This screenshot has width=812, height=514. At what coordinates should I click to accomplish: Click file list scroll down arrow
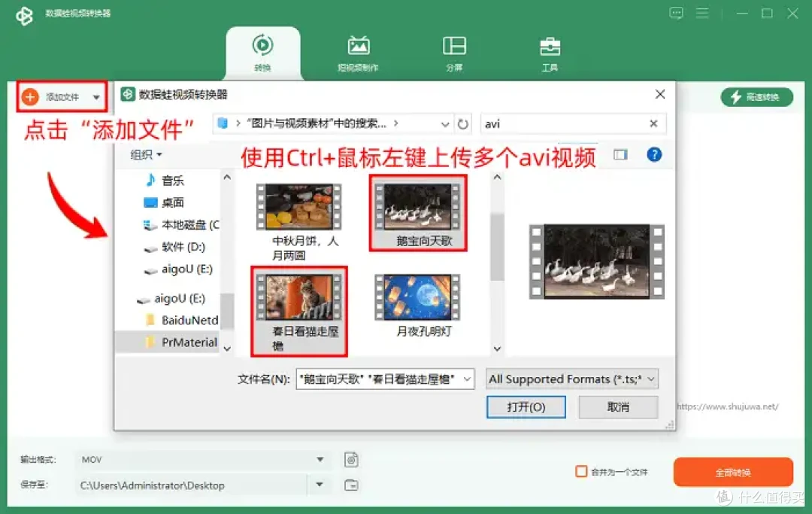pyautogui.click(x=497, y=348)
